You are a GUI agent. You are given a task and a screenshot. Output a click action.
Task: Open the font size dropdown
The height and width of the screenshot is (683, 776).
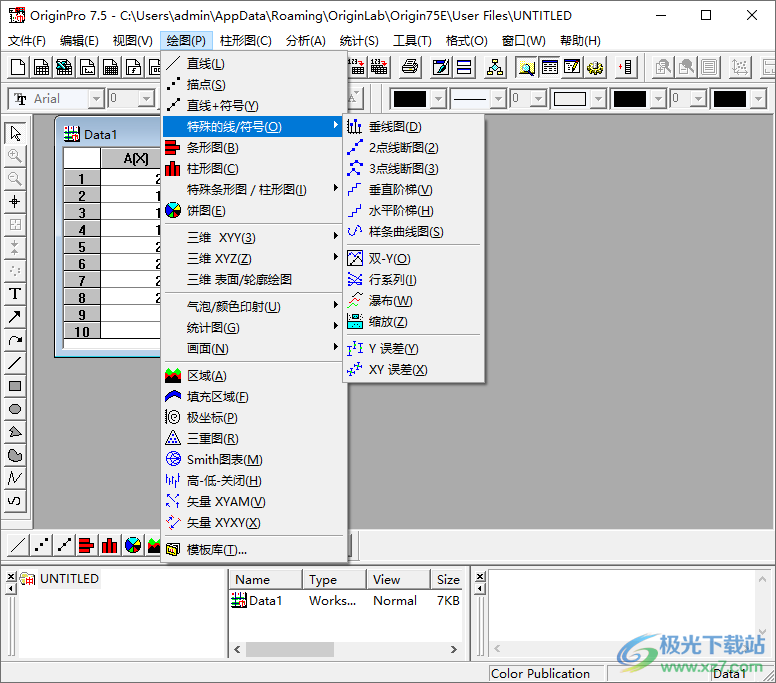point(146,99)
